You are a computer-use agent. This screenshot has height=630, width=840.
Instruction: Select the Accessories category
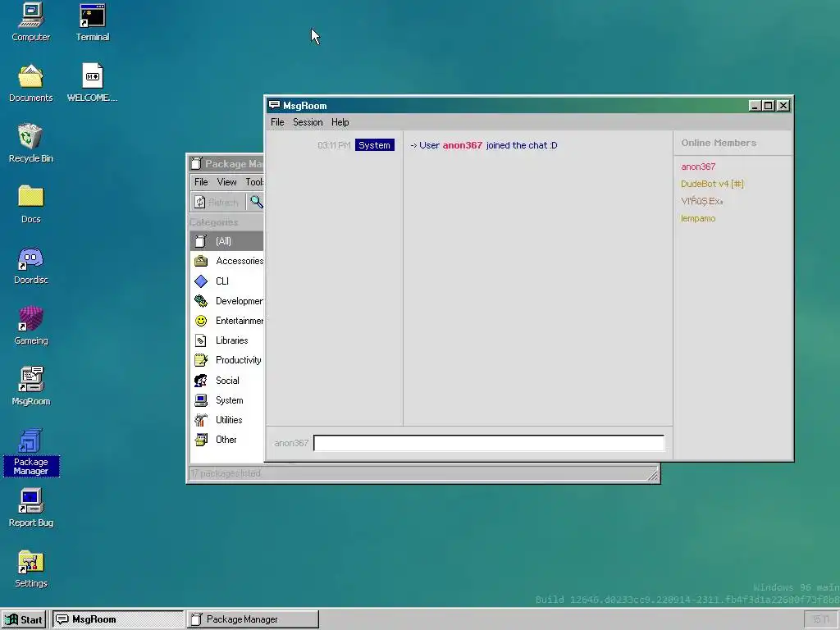coord(227,261)
